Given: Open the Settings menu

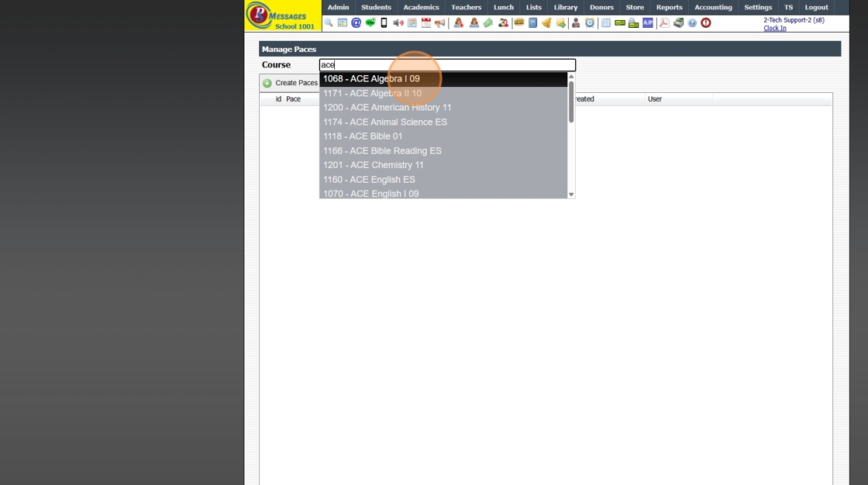Looking at the screenshot, I should tap(758, 7).
